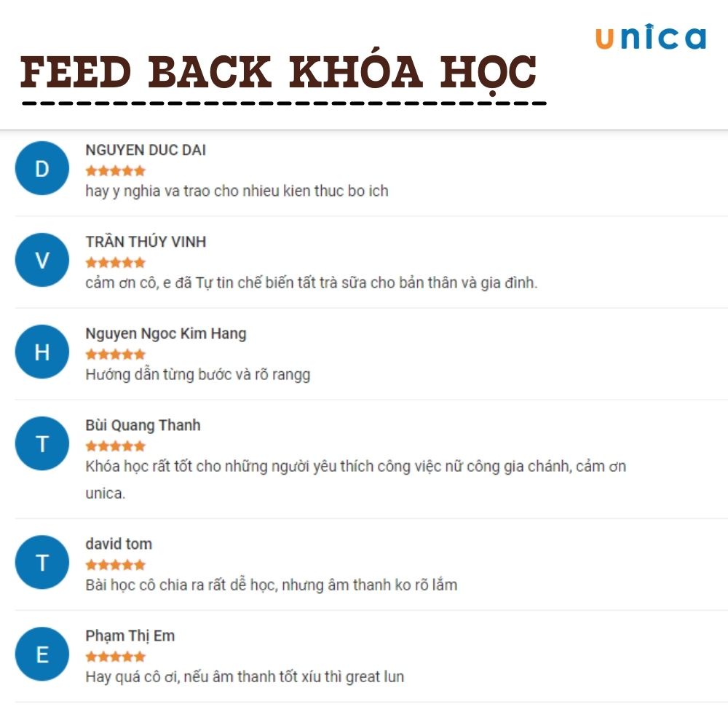
Task: Click Bùi Quang Thanh's review text
Action: tap(355, 466)
